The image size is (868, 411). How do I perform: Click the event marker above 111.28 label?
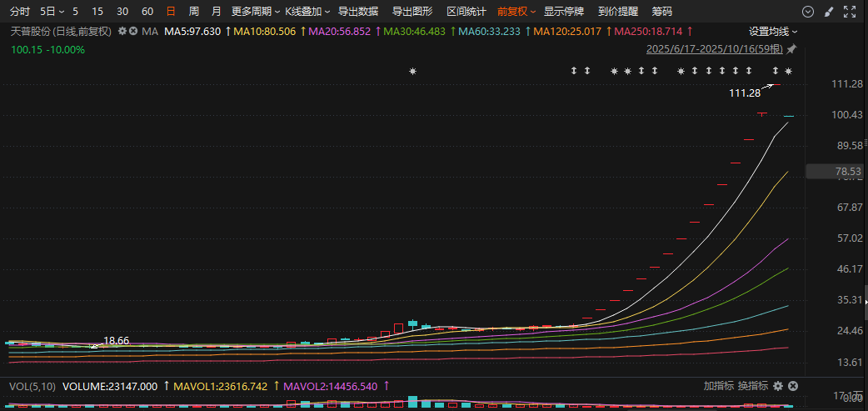(x=776, y=71)
